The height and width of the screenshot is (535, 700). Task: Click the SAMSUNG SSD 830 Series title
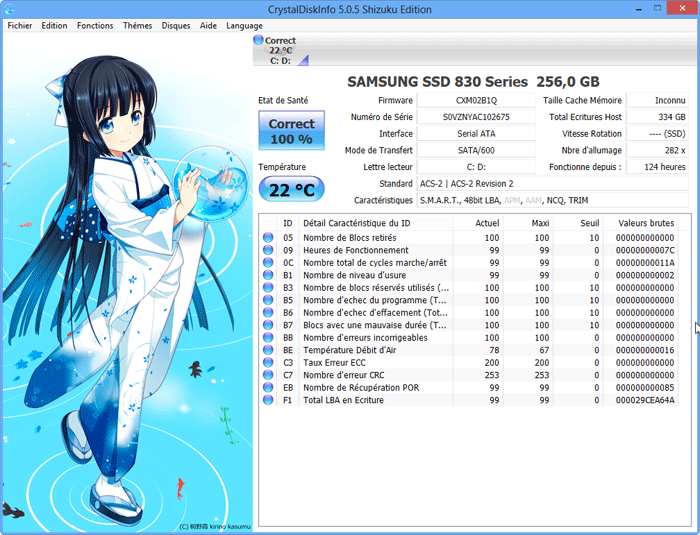point(473,81)
